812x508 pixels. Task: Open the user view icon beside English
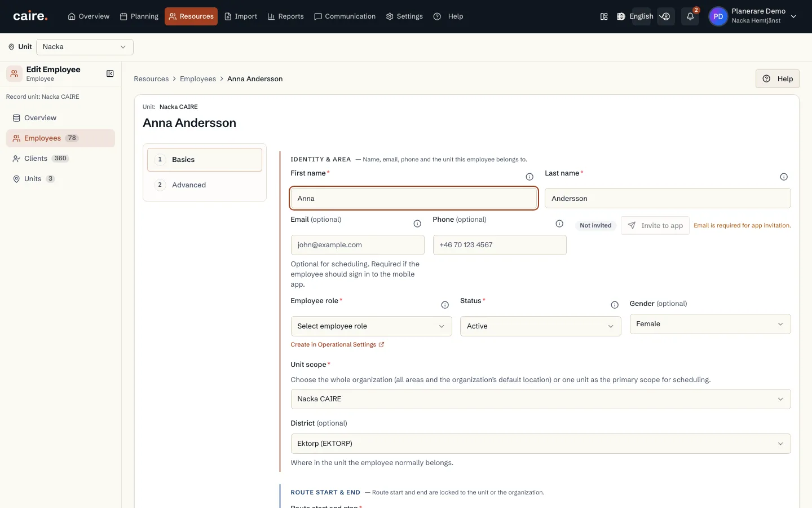coord(666,16)
